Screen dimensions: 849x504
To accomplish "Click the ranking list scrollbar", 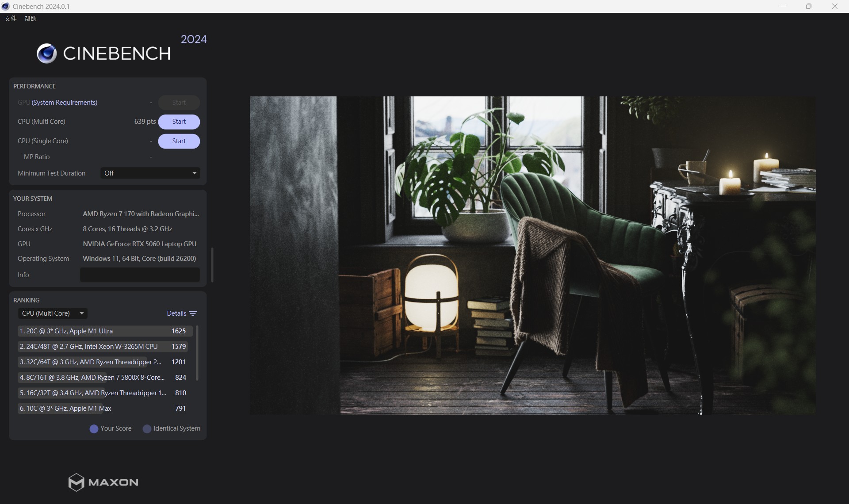I will [x=197, y=353].
